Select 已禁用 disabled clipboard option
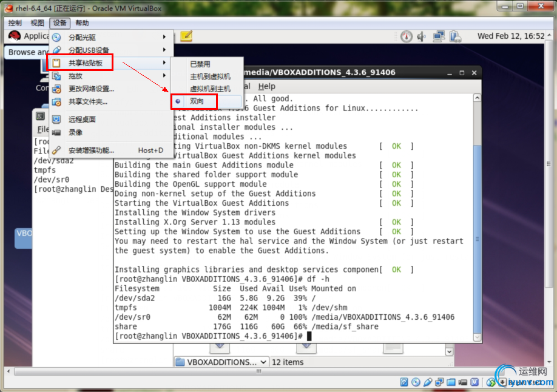557x392 pixels. click(207, 64)
